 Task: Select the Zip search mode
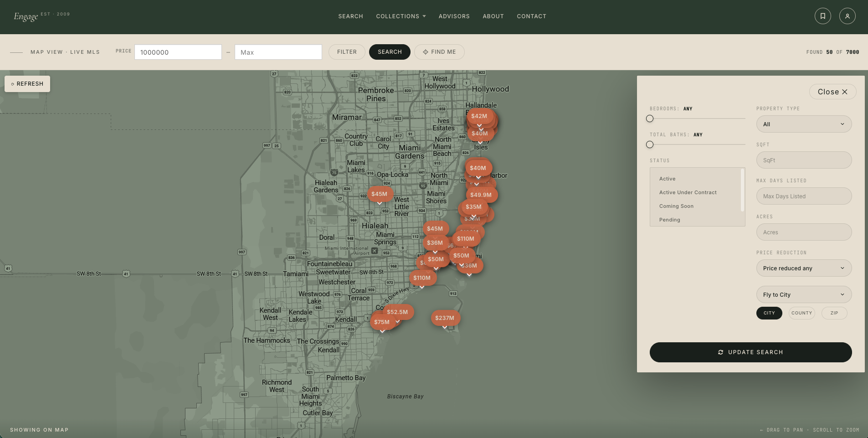[x=834, y=313]
